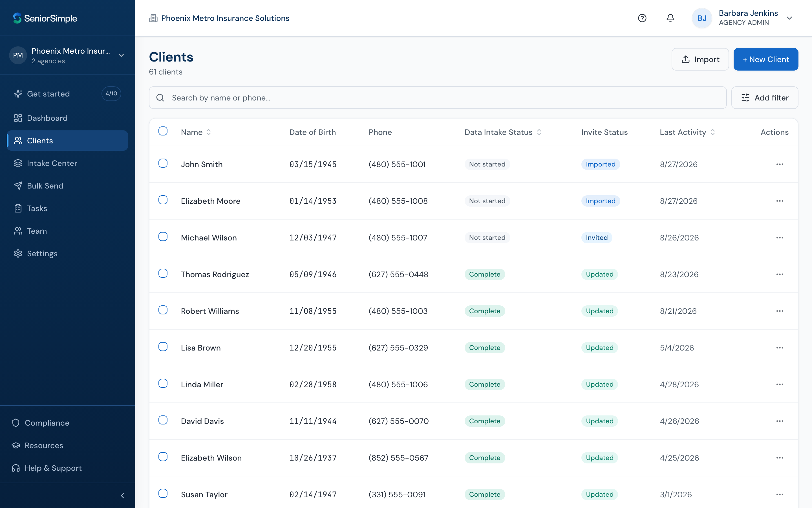The height and width of the screenshot is (508, 812).
Task: Open actions menu for Elizabeth Moore
Action: point(780,201)
